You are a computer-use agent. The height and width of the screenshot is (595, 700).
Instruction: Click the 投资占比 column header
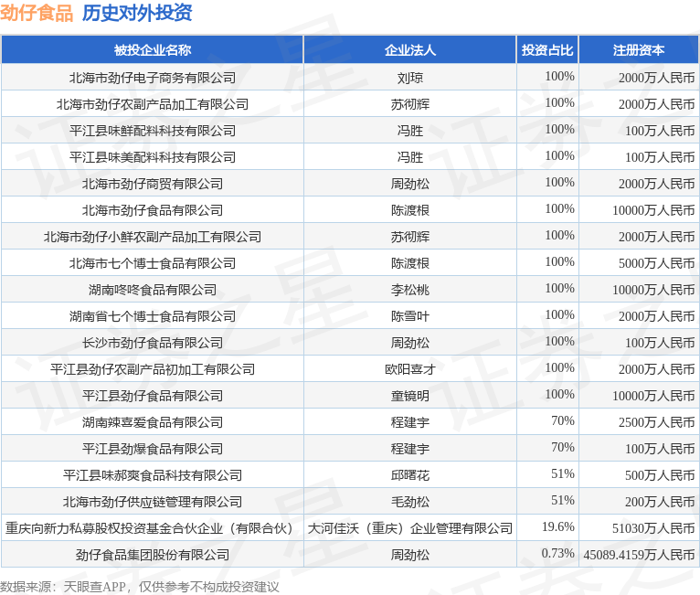pyautogui.click(x=547, y=49)
